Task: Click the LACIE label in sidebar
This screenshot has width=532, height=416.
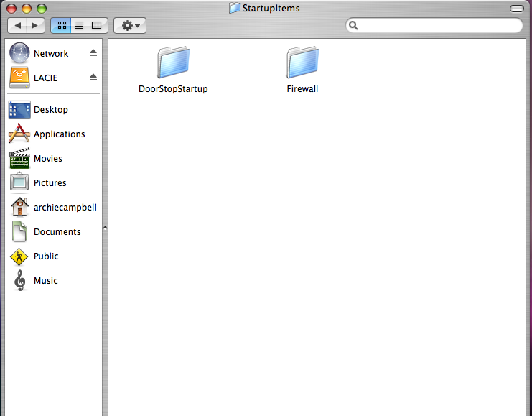Action: (45, 78)
